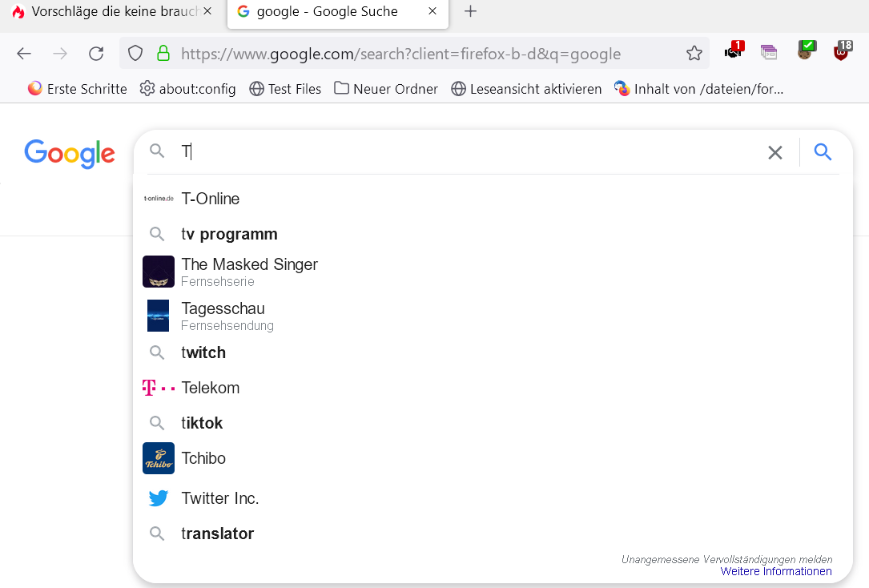This screenshot has width=869, height=588.
Task: Click the Google logo
Action: pyautogui.click(x=70, y=154)
